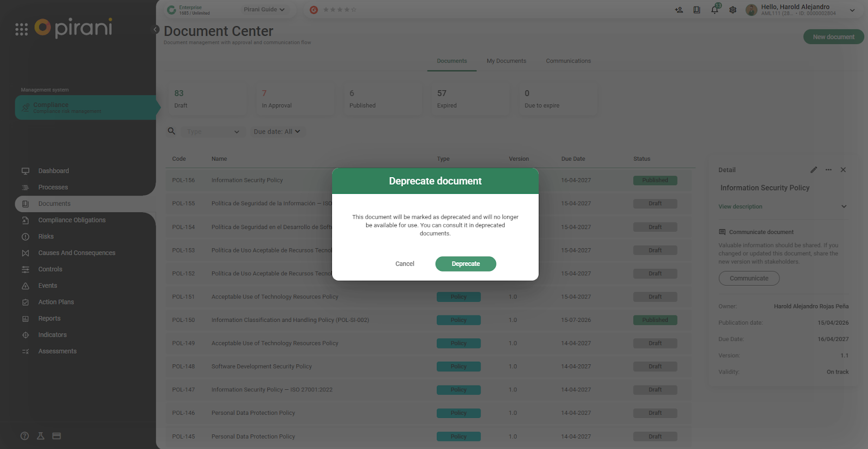Click the add user icon
Image resolution: width=868 pixels, height=449 pixels.
[679, 10]
